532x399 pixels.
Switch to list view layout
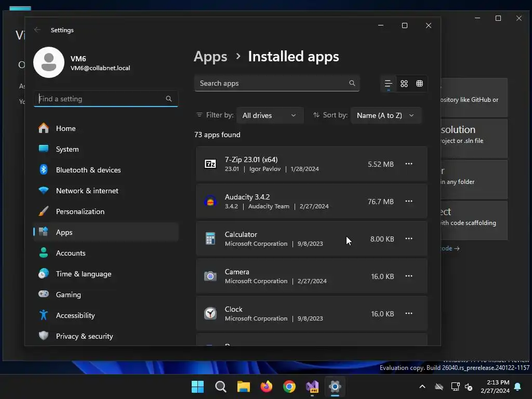pos(389,84)
